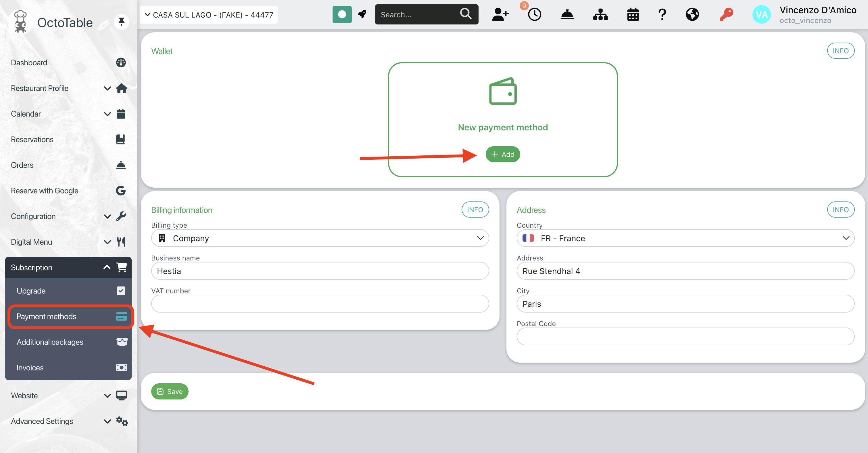This screenshot has height=453, width=868.
Task: Click the green Save button
Action: 170,391
